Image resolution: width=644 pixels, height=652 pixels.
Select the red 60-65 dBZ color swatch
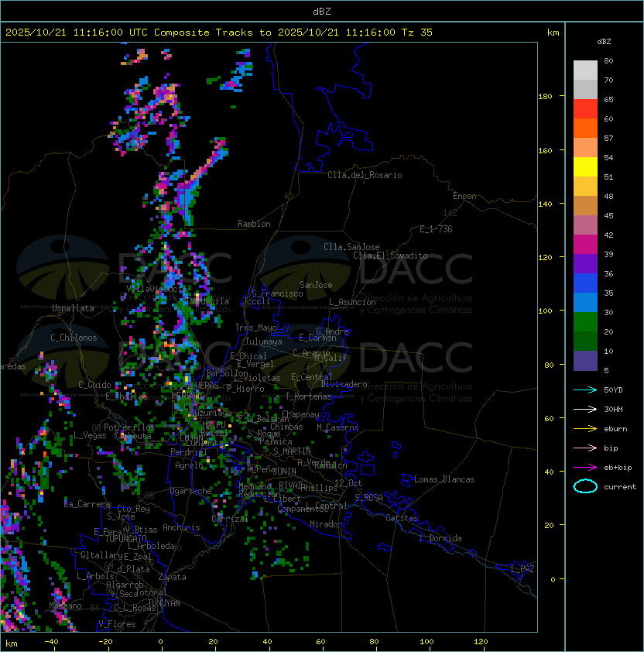(585, 109)
